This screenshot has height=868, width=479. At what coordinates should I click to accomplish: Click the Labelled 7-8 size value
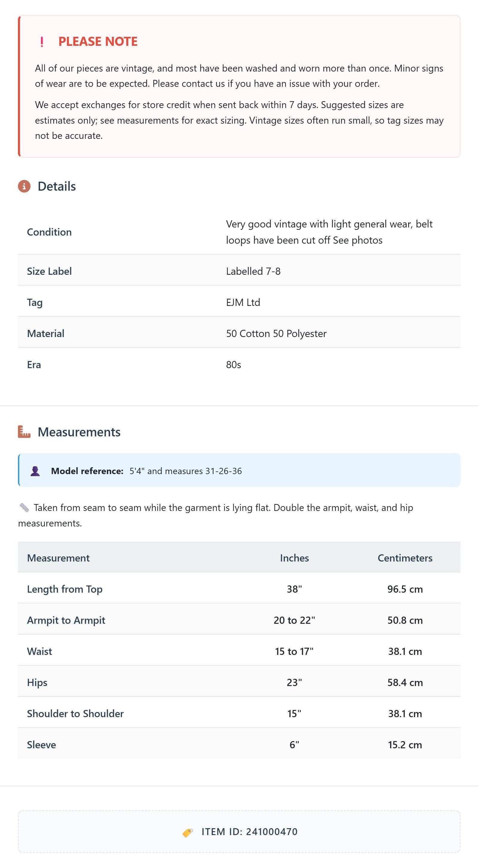point(254,271)
